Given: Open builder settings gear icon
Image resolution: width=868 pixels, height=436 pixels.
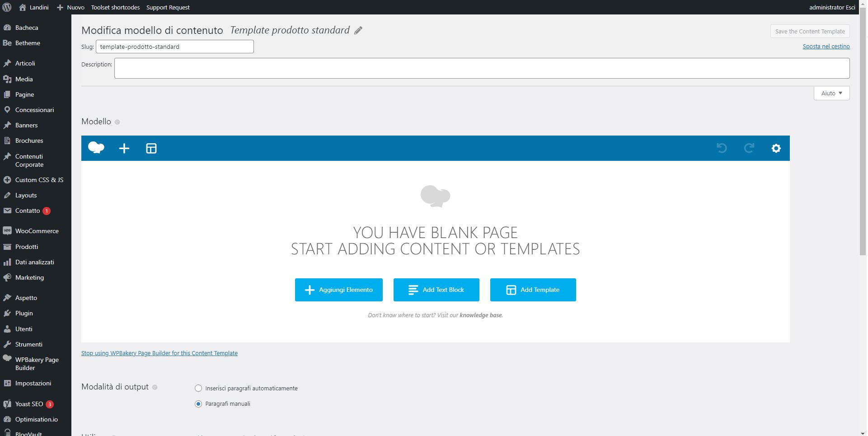Looking at the screenshot, I should pos(776,148).
